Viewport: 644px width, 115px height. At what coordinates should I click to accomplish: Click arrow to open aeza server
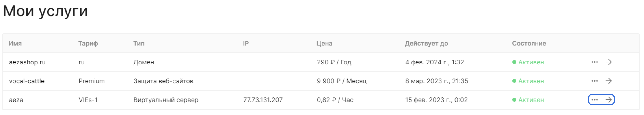[x=609, y=100]
